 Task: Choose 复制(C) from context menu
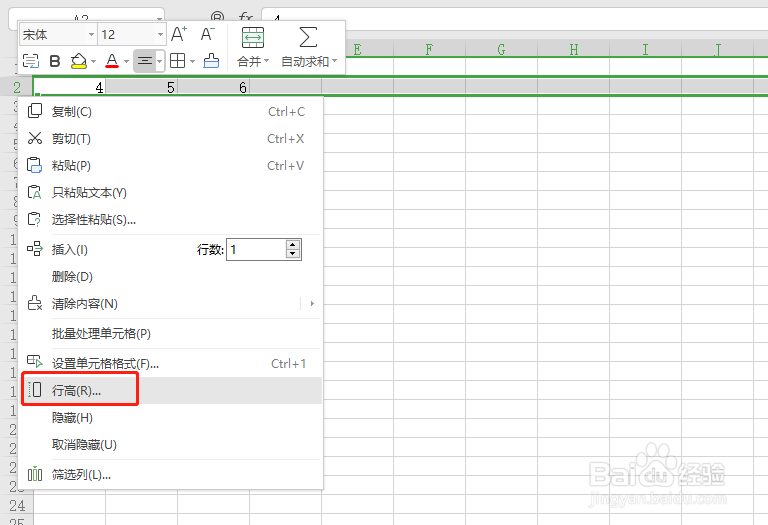(170, 112)
